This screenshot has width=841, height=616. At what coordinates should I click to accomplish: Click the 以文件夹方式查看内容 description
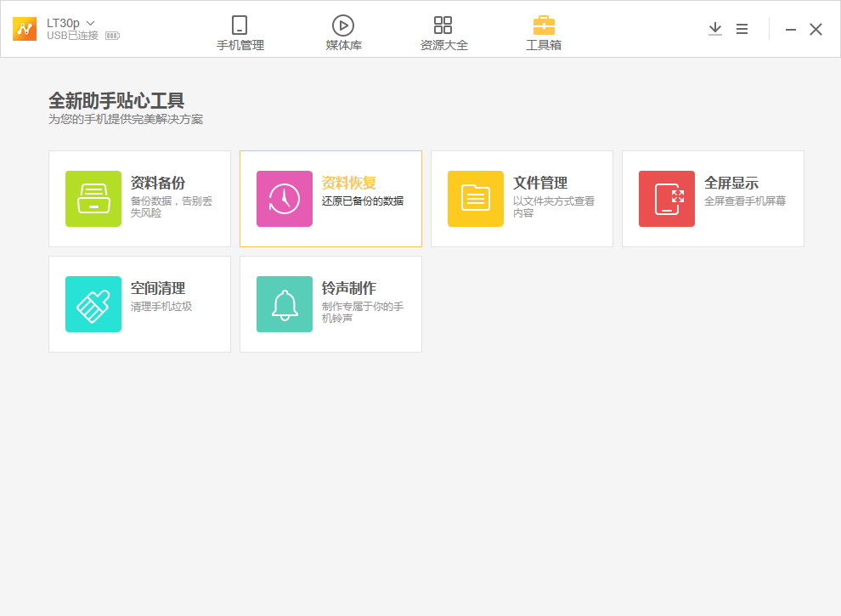point(554,207)
